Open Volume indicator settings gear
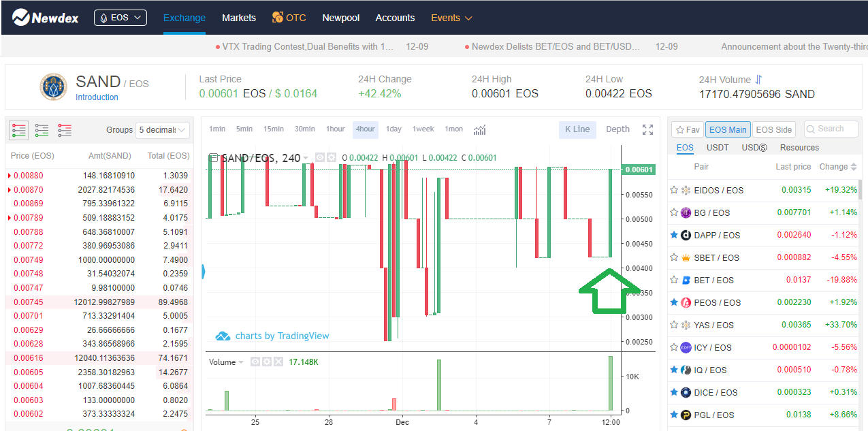868x431 pixels. (x=266, y=362)
